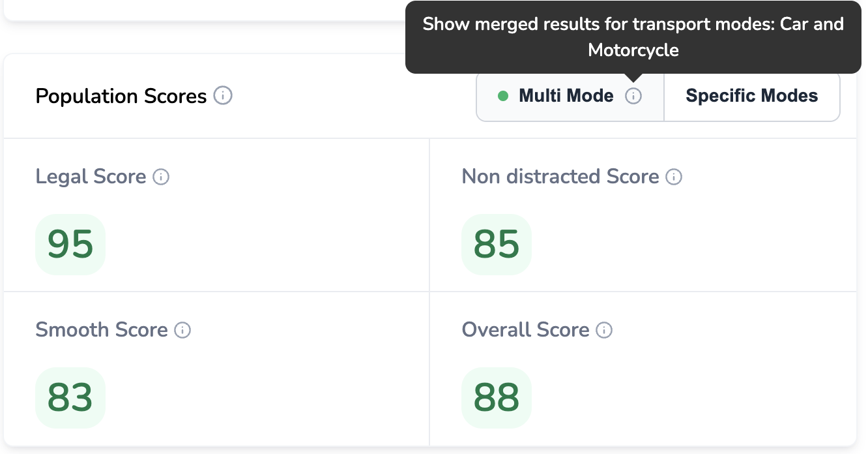868x454 pixels.
Task: Click the Smooth Score info icon
Action: (x=183, y=330)
